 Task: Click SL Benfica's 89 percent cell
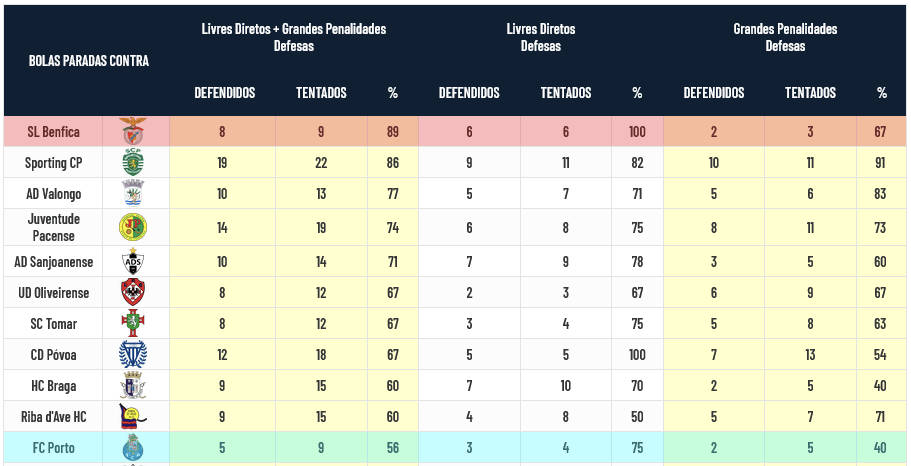(393, 131)
